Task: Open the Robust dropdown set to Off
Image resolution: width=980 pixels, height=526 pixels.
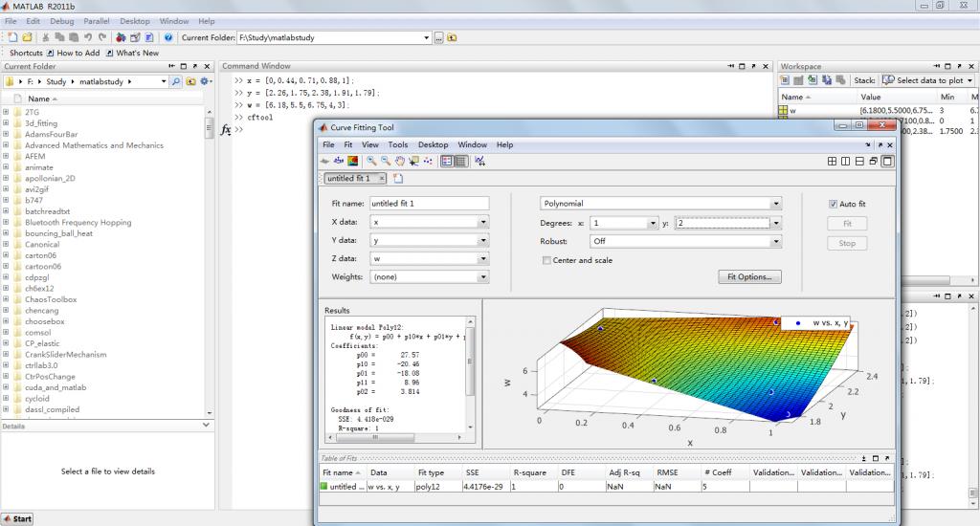Action: 775,242
